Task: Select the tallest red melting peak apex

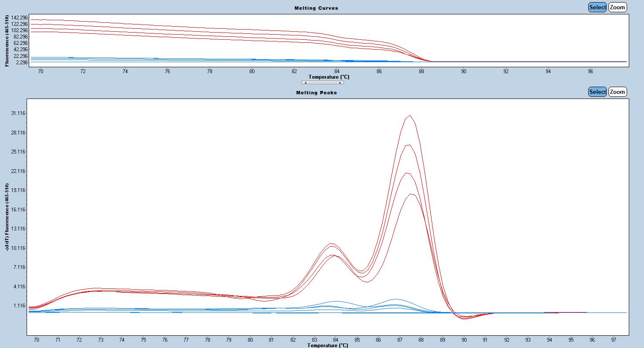Action: pyautogui.click(x=409, y=115)
